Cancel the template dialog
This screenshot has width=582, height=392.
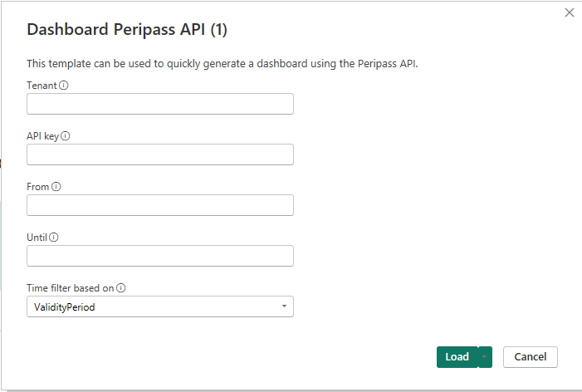(530, 357)
